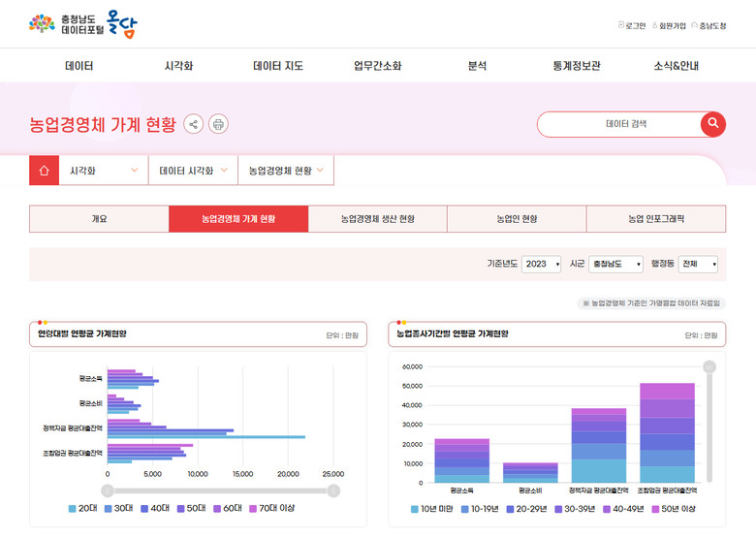Open the 통계정보관 menu item
Screen dimensions: 756x538
pos(577,66)
